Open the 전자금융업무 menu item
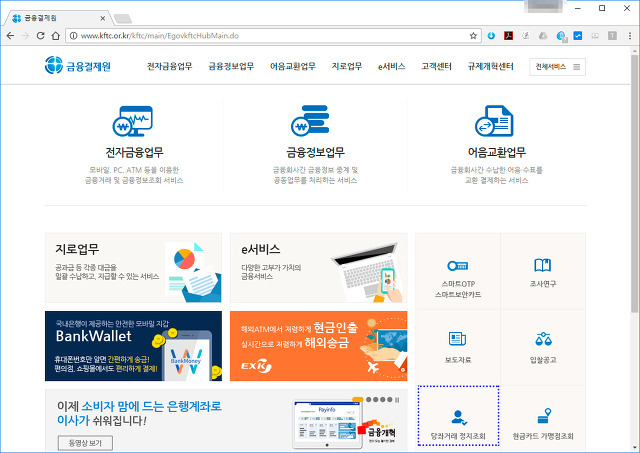This screenshot has height=453, width=640. (169, 66)
